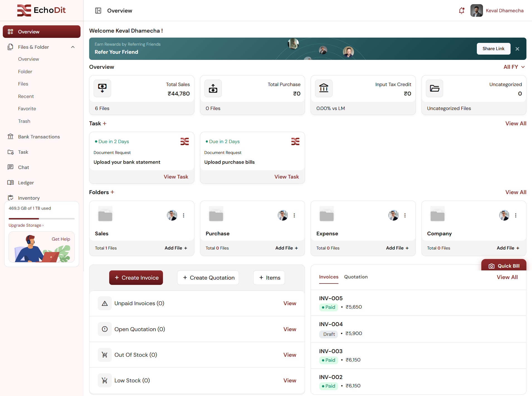Open Expense folder options menu
Screen dimensions: 532x396
(x=405, y=215)
